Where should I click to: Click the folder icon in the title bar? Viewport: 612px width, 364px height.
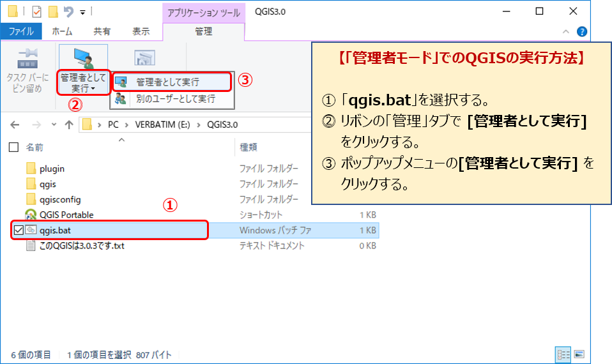coord(13,11)
